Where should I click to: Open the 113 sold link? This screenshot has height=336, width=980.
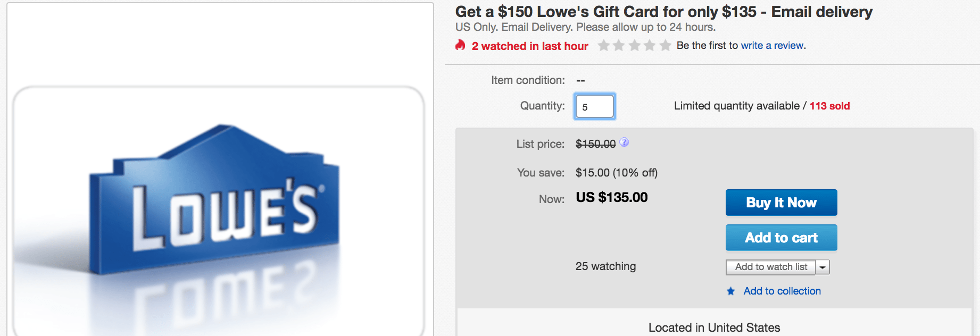pos(829,106)
